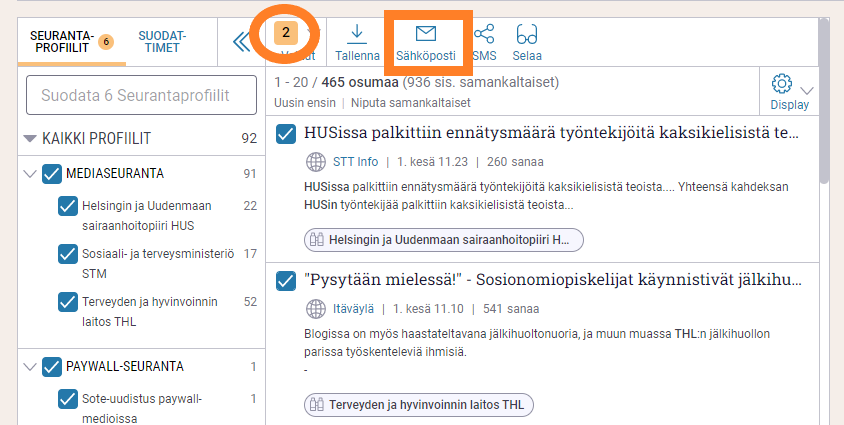Viewport: 844px width, 425px height.
Task: Open Selaa with the glasses icon
Action: point(527,35)
